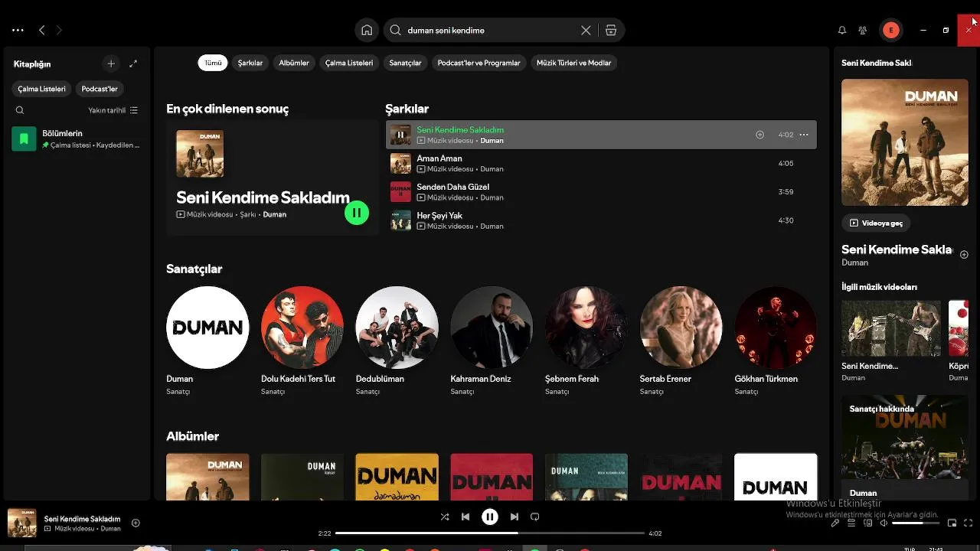Open Gökhan Türkmen artist card
Image resolution: width=980 pixels, height=551 pixels.
776,342
